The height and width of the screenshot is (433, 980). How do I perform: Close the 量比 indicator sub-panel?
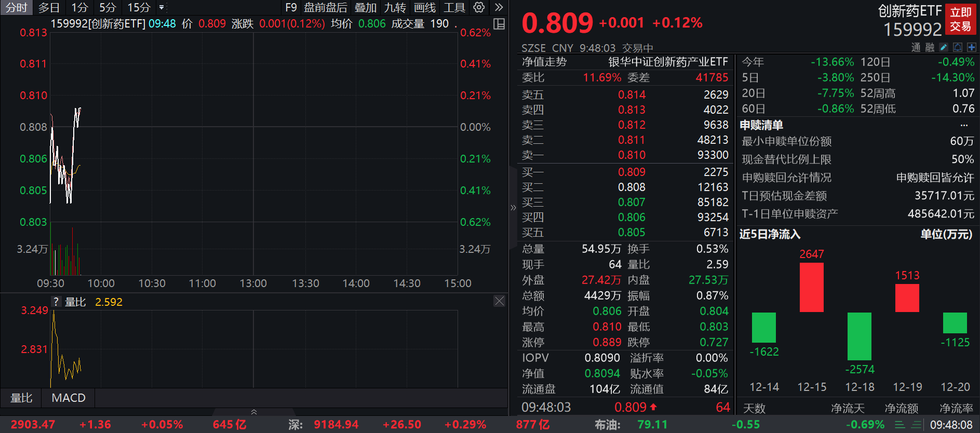tap(499, 301)
